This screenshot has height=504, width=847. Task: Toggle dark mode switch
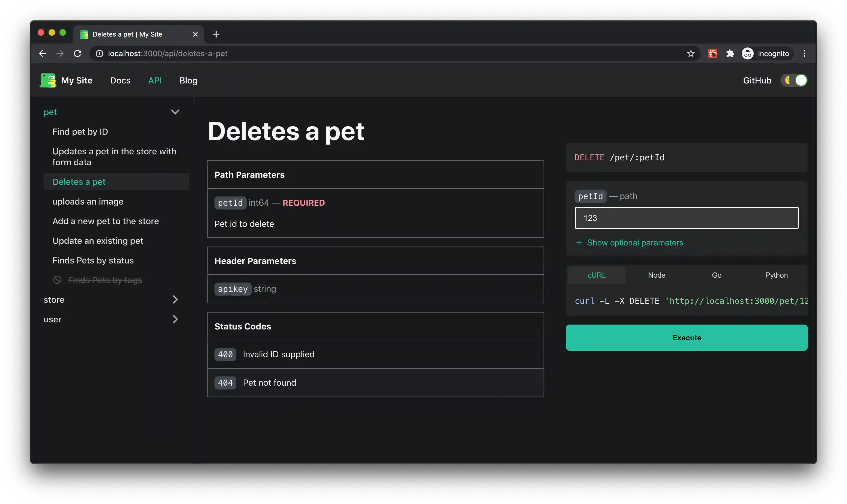tap(794, 80)
